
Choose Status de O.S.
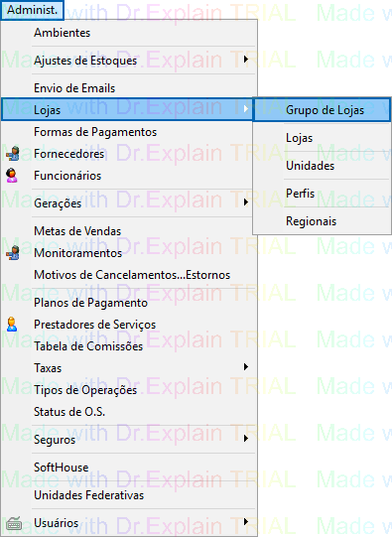click(x=129, y=412)
